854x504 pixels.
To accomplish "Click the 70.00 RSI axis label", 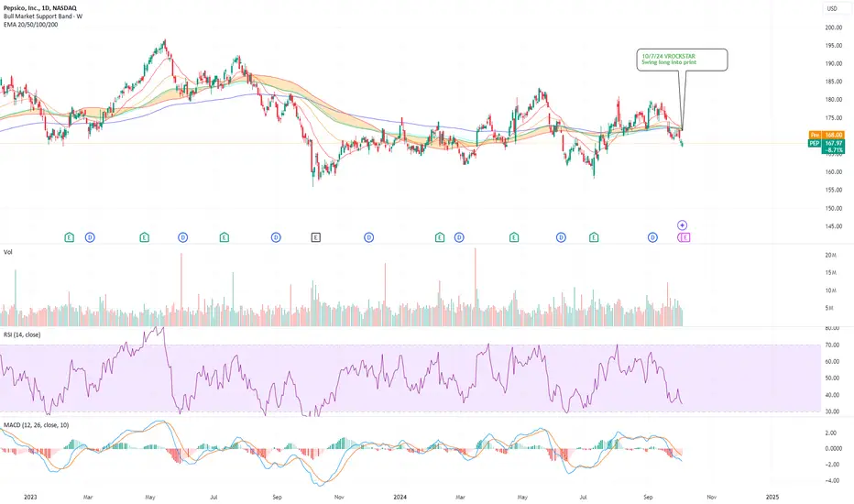I will (832, 345).
